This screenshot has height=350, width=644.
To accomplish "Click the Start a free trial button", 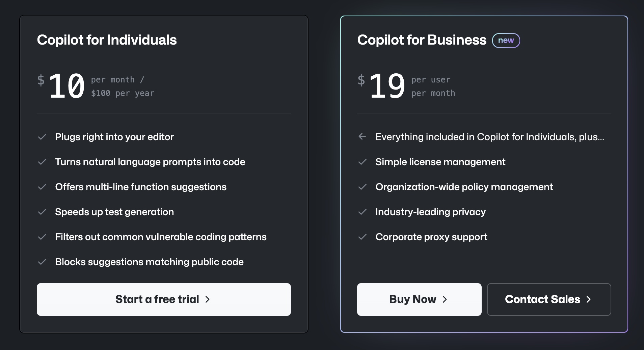I will pyautogui.click(x=164, y=299).
